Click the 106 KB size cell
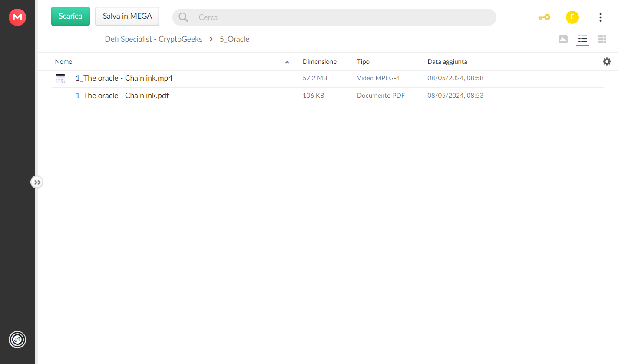 pos(313,96)
